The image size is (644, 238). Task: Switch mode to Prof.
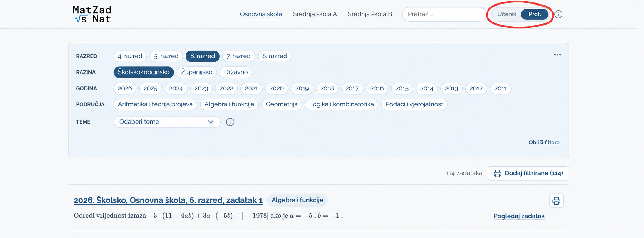[535, 14]
